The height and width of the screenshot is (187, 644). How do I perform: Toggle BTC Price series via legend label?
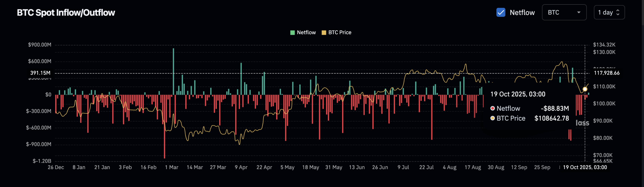(x=340, y=32)
